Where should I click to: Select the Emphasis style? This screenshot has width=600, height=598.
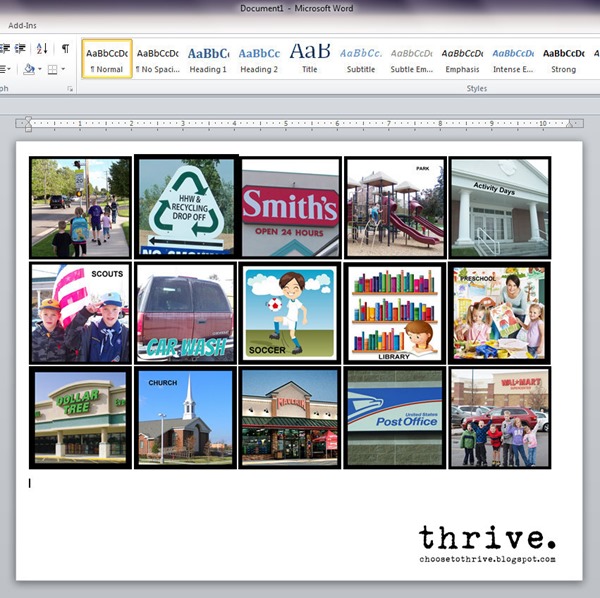462,59
